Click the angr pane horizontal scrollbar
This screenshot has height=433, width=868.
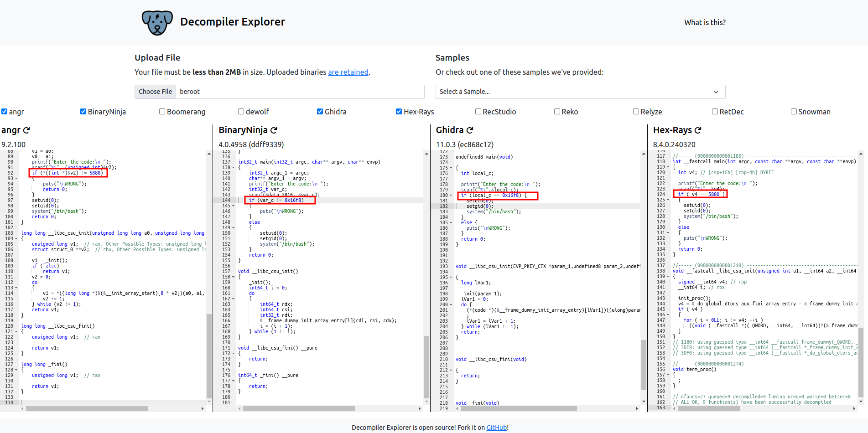pyautogui.click(x=87, y=409)
